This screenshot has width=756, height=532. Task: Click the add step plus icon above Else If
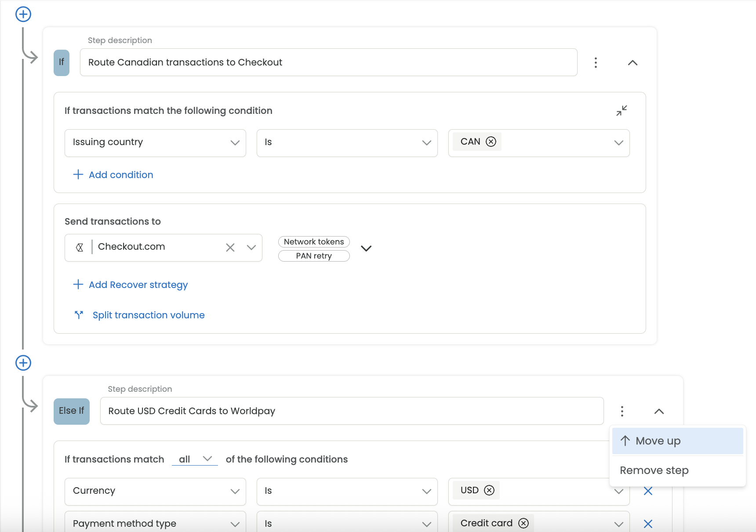23,363
